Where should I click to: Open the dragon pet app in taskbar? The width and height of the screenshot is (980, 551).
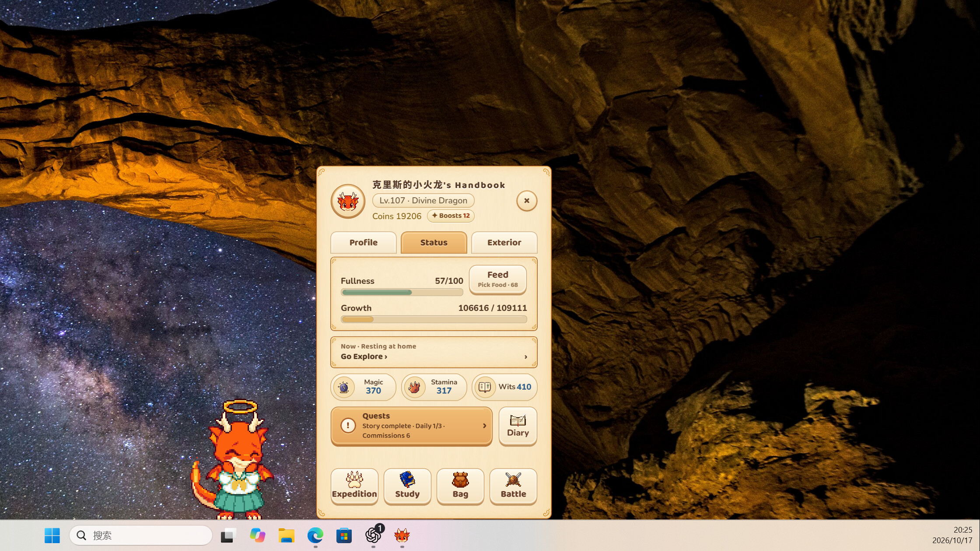tap(402, 535)
